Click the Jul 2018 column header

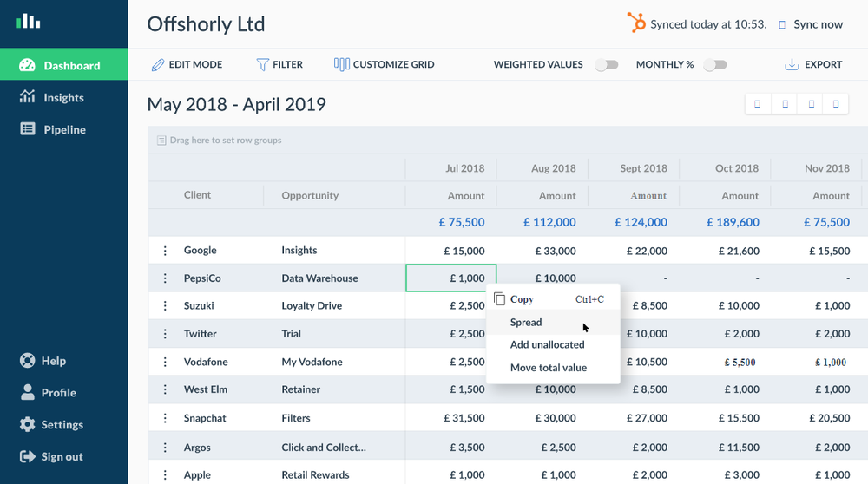click(465, 168)
